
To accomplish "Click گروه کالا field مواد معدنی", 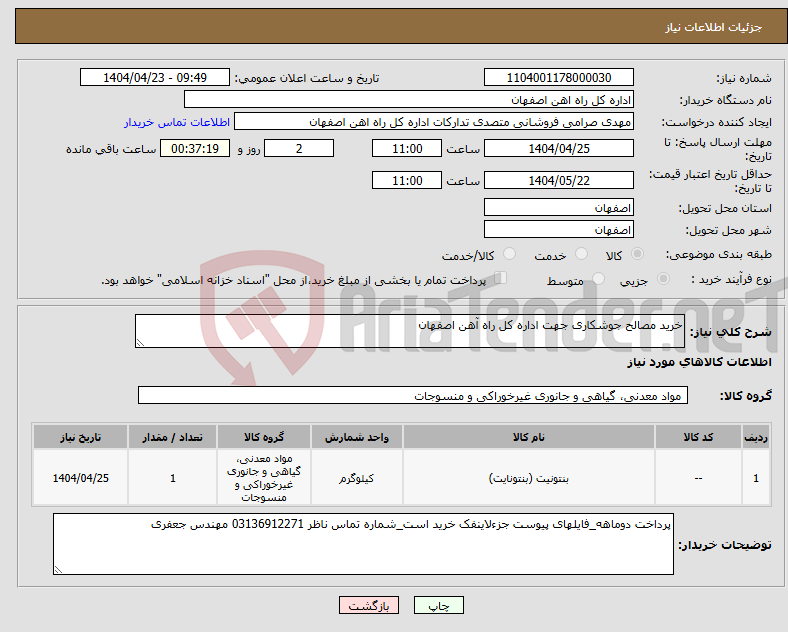I will point(413,395).
